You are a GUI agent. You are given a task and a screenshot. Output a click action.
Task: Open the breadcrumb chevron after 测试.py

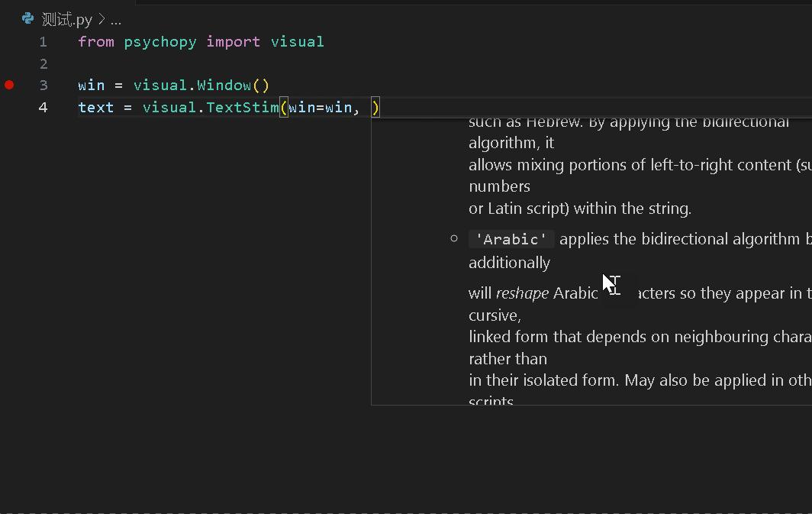[100, 18]
